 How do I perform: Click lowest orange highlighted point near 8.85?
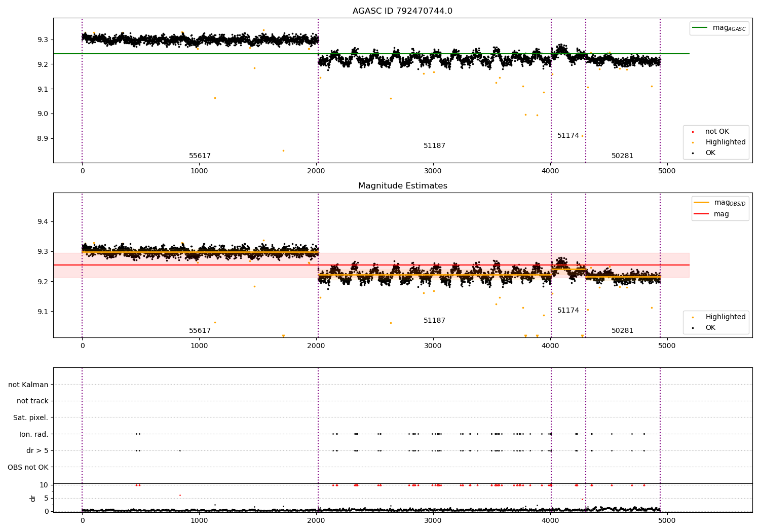coord(283,150)
